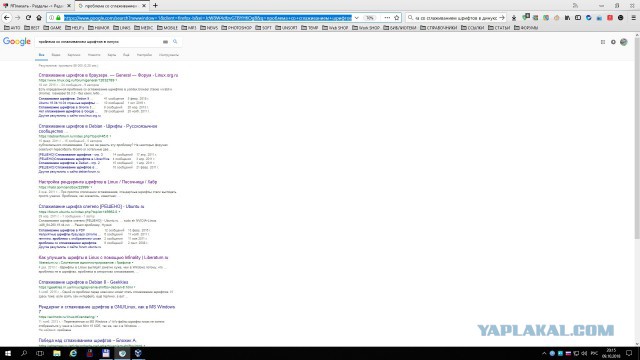
Task: Open the Google account avatar
Action: tap(624, 42)
